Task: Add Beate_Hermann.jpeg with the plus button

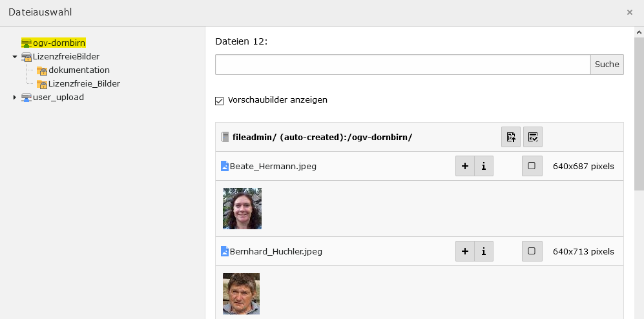Action: click(x=465, y=166)
